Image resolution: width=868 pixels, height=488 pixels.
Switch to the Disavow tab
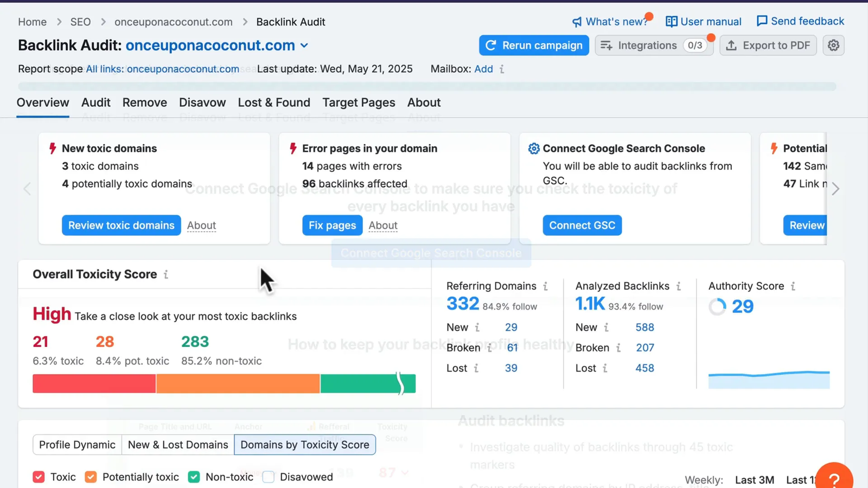(202, 102)
